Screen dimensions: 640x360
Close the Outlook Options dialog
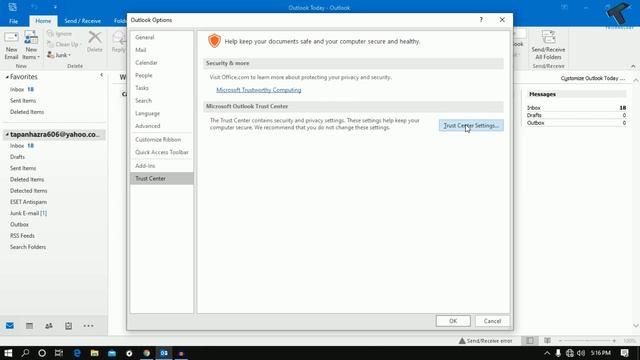click(x=502, y=20)
